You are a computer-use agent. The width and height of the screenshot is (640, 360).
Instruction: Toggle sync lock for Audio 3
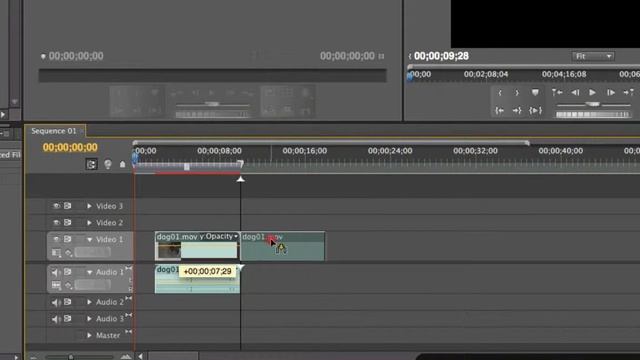tap(68, 318)
